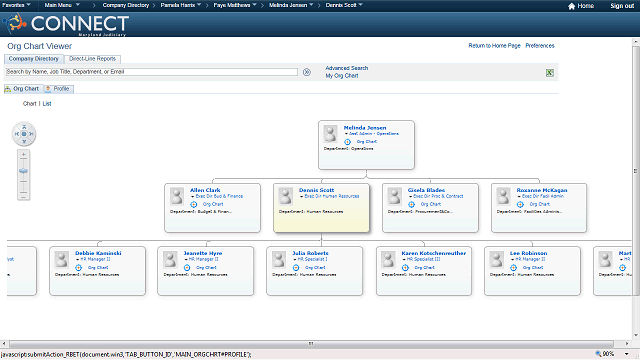
Task: Click Lee Robinson's Org Chart target icon
Action: point(513,268)
